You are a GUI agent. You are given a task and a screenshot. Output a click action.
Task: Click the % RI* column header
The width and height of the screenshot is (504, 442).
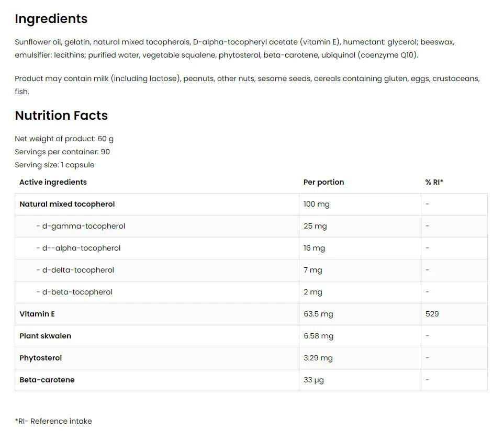434,182
